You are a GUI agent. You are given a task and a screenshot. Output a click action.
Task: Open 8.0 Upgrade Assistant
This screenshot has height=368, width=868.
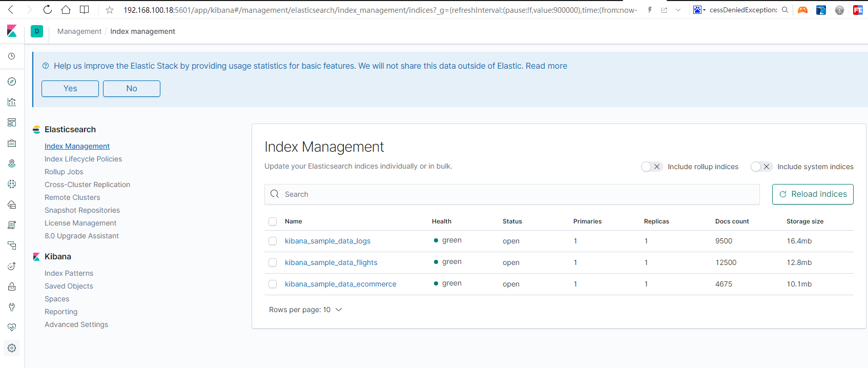pos(81,236)
